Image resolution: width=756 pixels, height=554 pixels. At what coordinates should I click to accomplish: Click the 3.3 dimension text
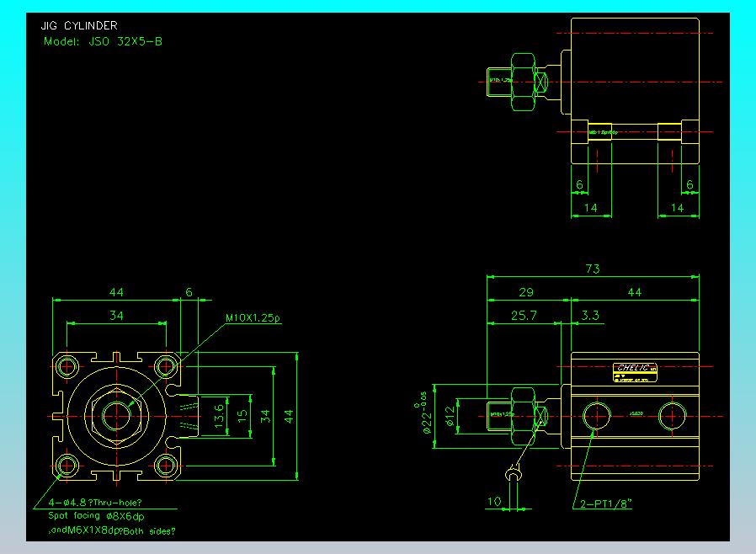(590, 315)
